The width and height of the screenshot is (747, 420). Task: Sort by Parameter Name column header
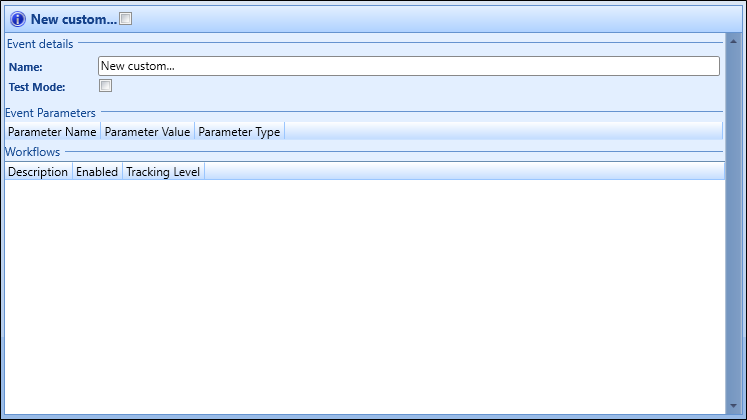click(x=52, y=131)
